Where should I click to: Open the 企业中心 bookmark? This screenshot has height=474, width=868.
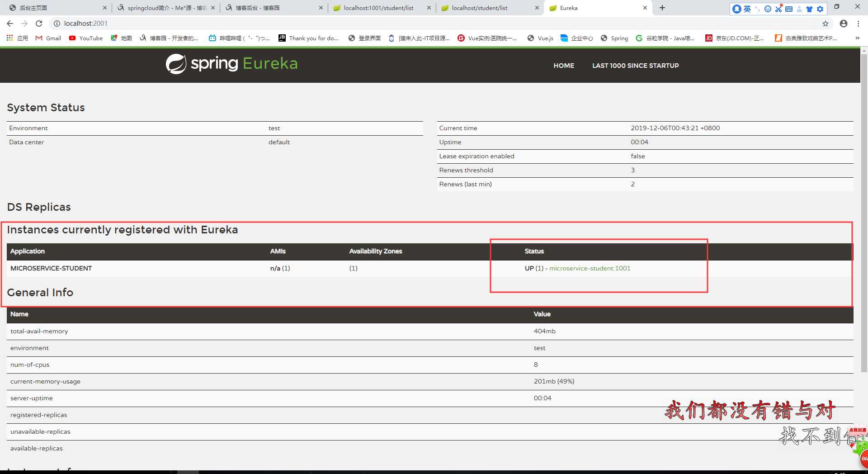pos(577,38)
